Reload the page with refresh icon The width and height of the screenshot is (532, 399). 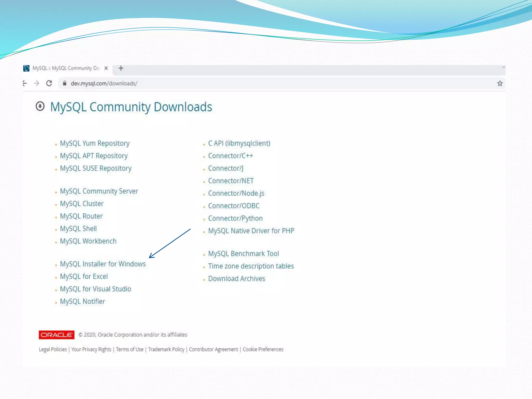tap(49, 83)
